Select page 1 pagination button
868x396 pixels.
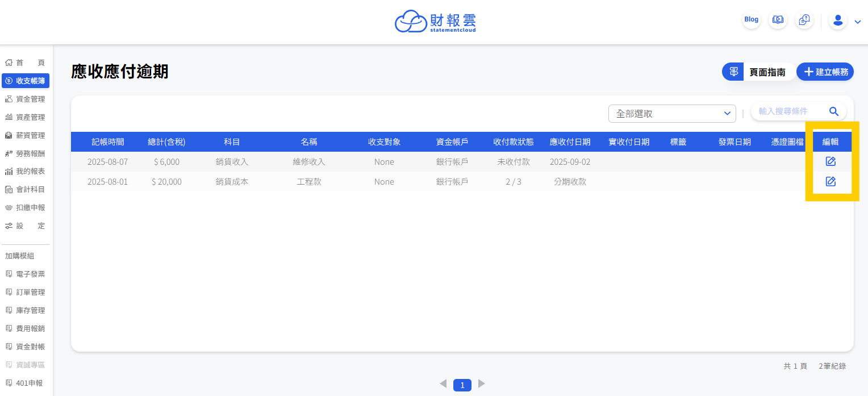[x=462, y=385]
